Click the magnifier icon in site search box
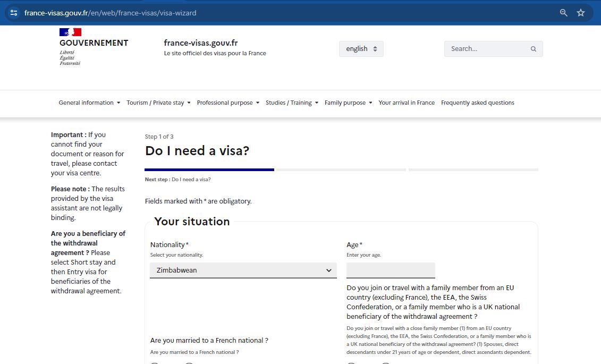The width and height of the screenshot is (601, 364). coord(534,49)
